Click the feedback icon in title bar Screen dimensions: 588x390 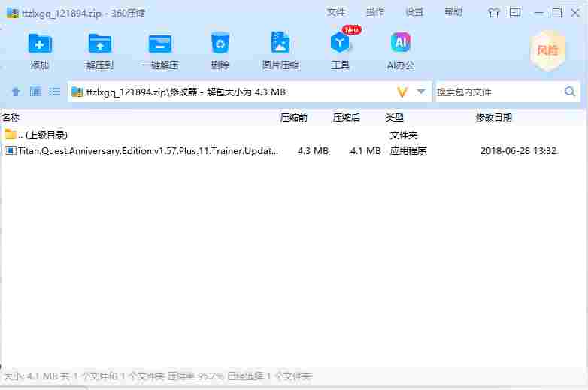515,12
